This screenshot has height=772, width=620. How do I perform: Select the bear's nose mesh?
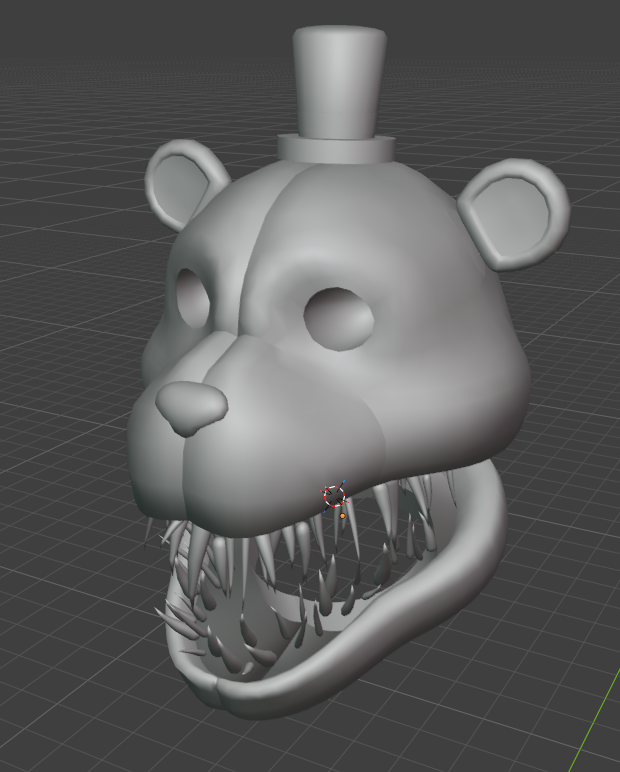coord(191,408)
